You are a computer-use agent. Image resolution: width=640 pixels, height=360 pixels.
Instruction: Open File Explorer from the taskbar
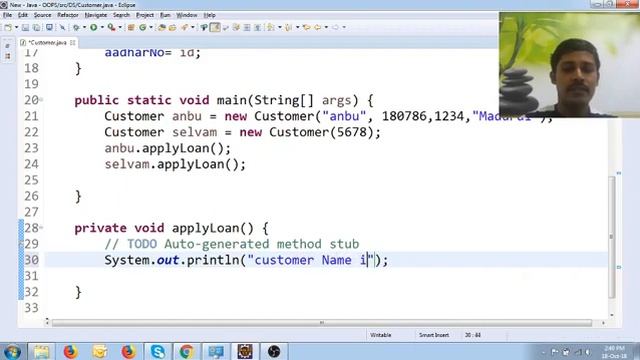(41, 351)
